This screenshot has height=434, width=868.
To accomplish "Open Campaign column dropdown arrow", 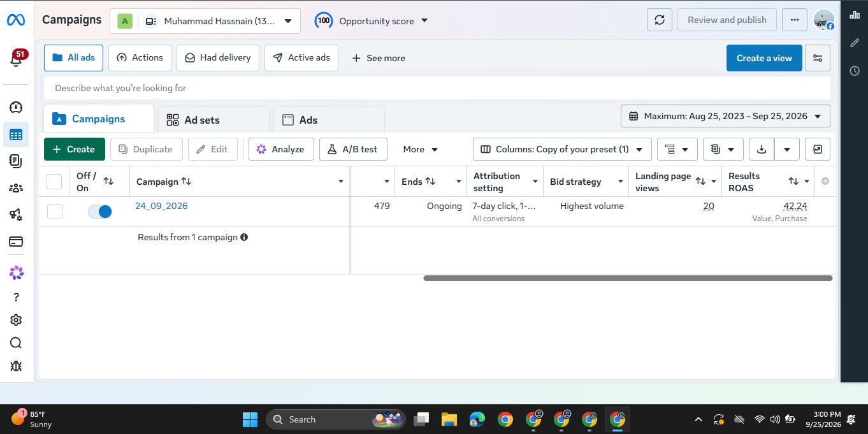I will pos(340,182).
